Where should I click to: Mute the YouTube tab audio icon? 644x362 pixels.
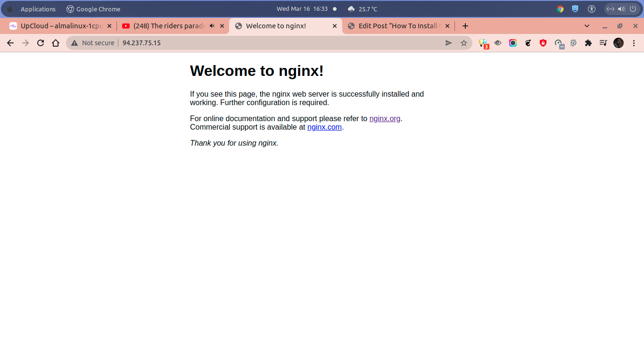point(212,26)
